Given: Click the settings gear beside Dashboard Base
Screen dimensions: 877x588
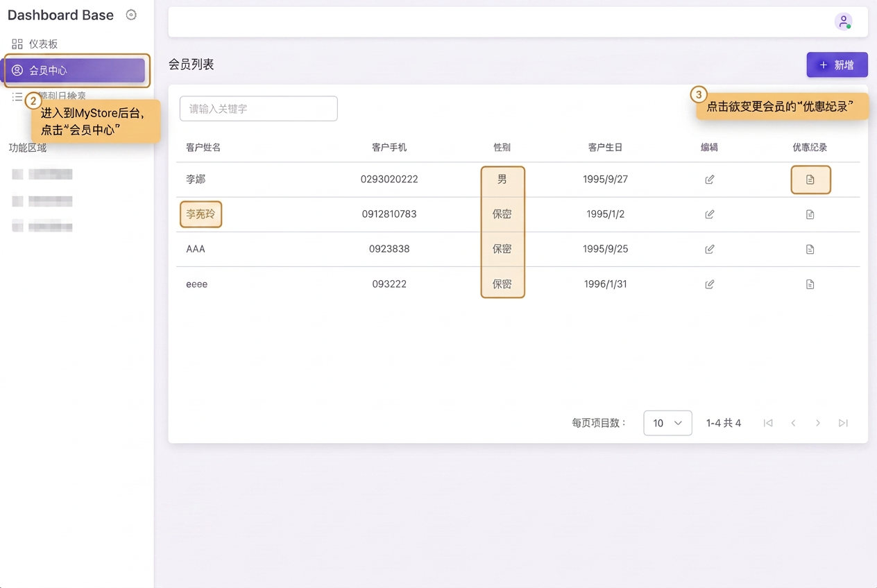Looking at the screenshot, I should 131,15.
